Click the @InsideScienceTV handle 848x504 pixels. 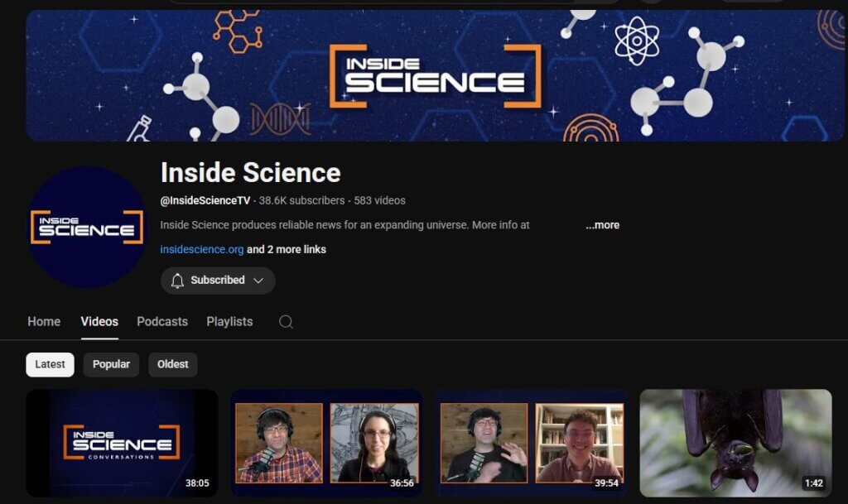pos(205,200)
